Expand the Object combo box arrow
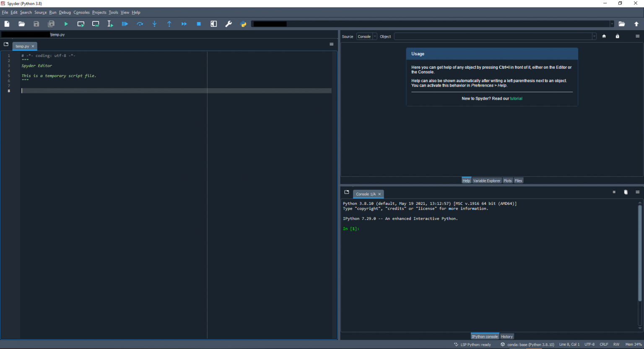Screen dimensions: 644x349 coord(594,36)
